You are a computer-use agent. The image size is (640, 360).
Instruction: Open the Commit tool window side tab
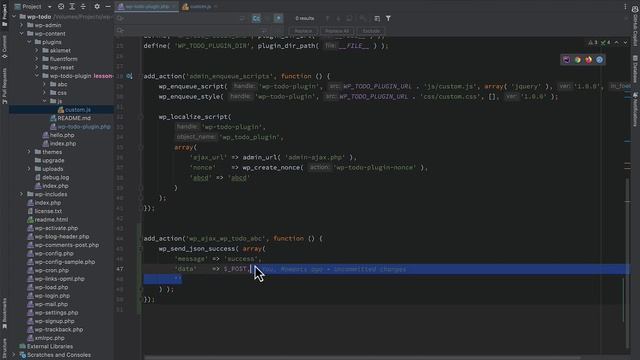click(x=4, y=47)
